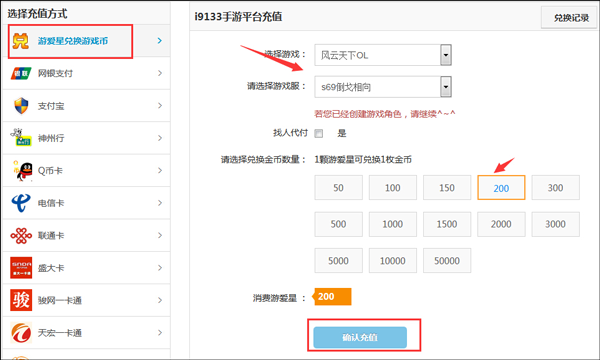Open the 兑换记录 exchange records
Image resolution: width=600 pixels, height=360 pixels.
(x=570, y=18)
